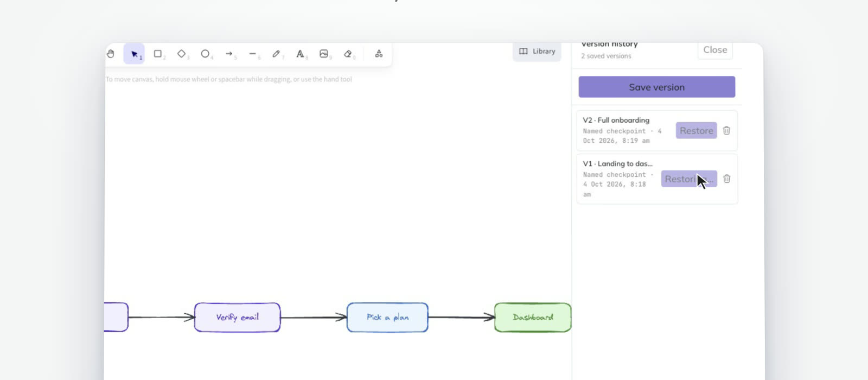Choose the Rectangle shape tool
The width and height of the screenshot is (868, 380).
point(158,54)
